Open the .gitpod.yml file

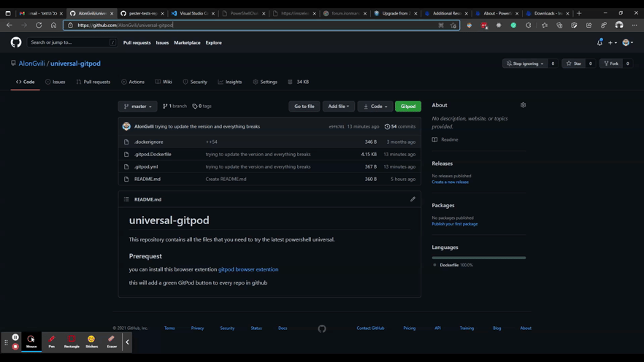146,166
